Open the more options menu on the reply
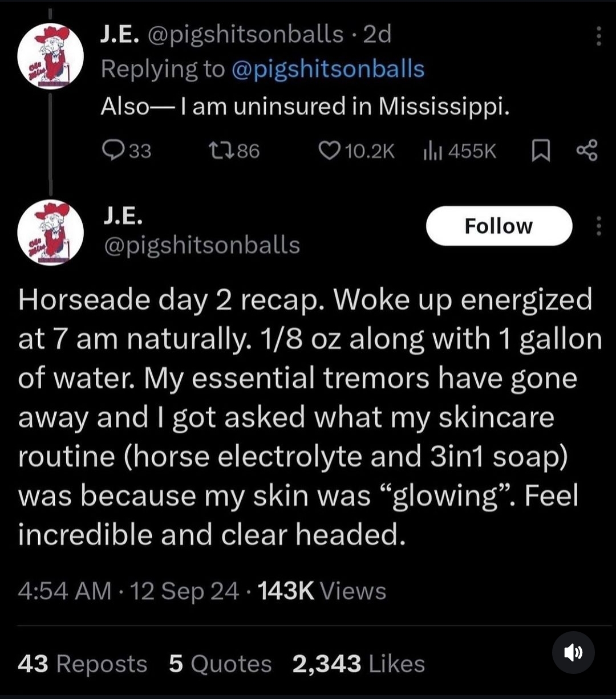616x699 pixels. (598, 36)
